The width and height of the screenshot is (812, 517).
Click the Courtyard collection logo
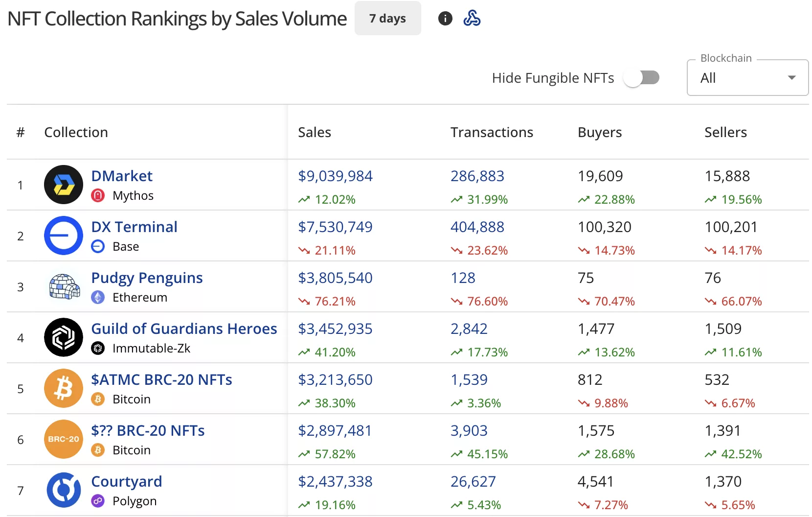point(63,490)
